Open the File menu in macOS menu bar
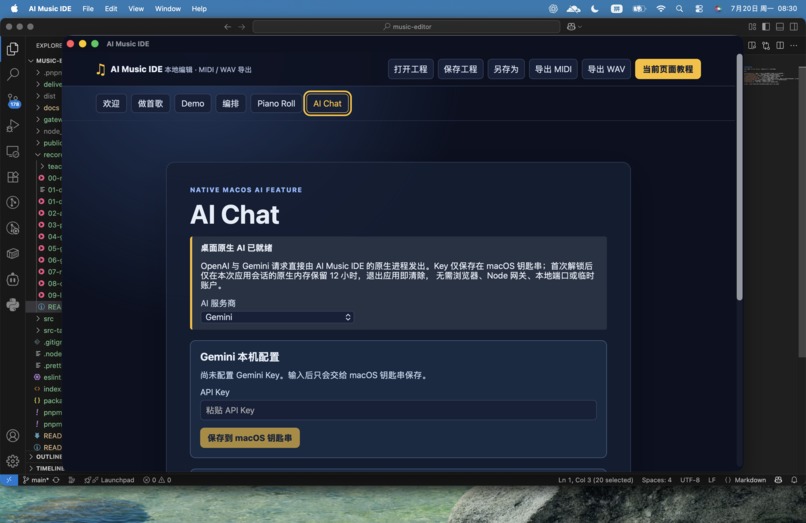Image resolution: width=806 pixels, height=523 pixels. pyautogui.click(x=88, y=9)
